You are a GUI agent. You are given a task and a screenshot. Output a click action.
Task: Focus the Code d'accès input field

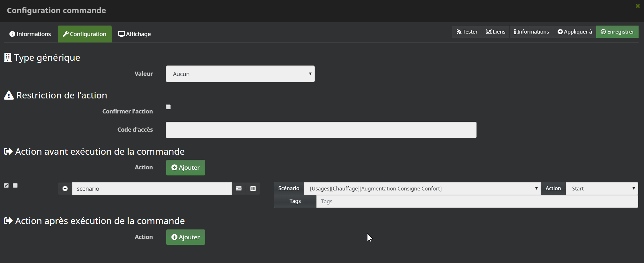[321, 130]
